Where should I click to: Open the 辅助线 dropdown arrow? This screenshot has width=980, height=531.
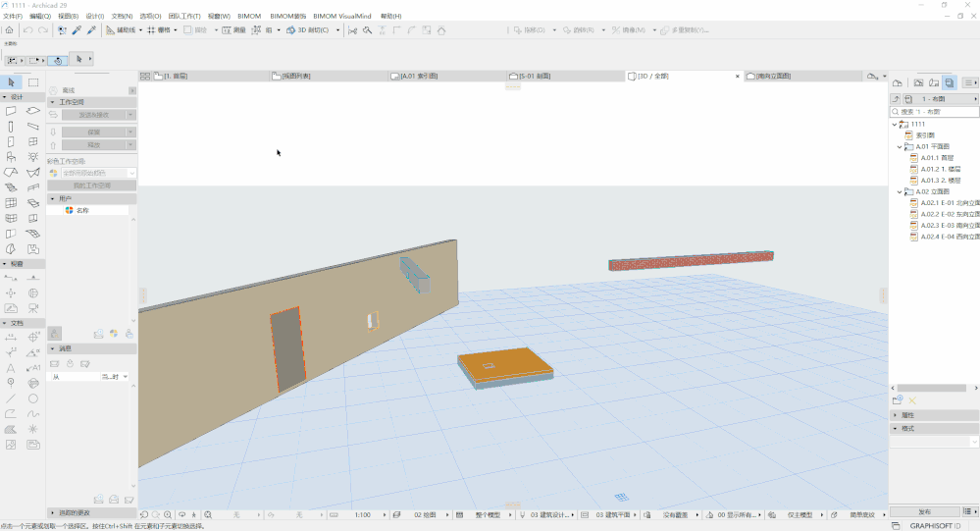[140, 30]
